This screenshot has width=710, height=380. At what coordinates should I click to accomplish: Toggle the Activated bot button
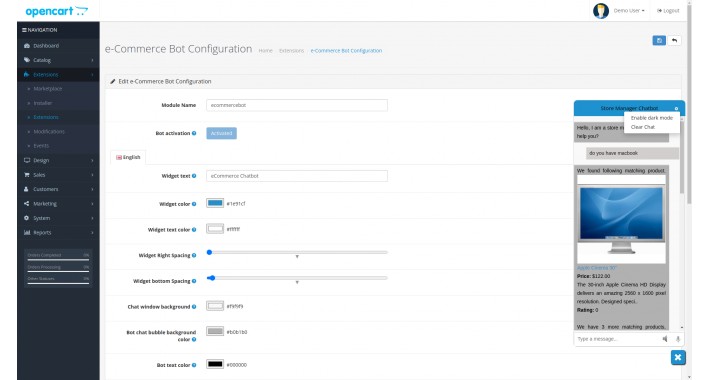[x=221, y=133]
